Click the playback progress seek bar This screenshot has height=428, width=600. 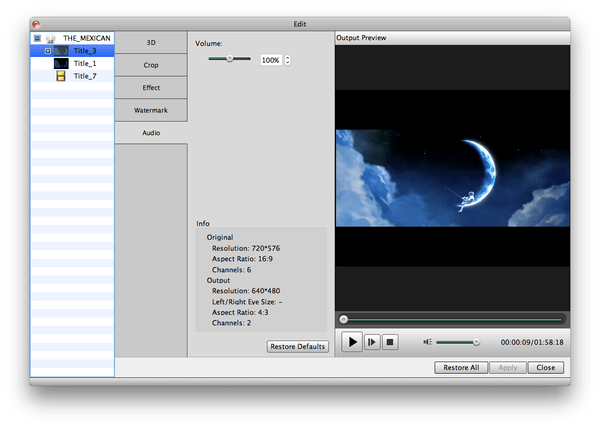(x=452, y=319)
